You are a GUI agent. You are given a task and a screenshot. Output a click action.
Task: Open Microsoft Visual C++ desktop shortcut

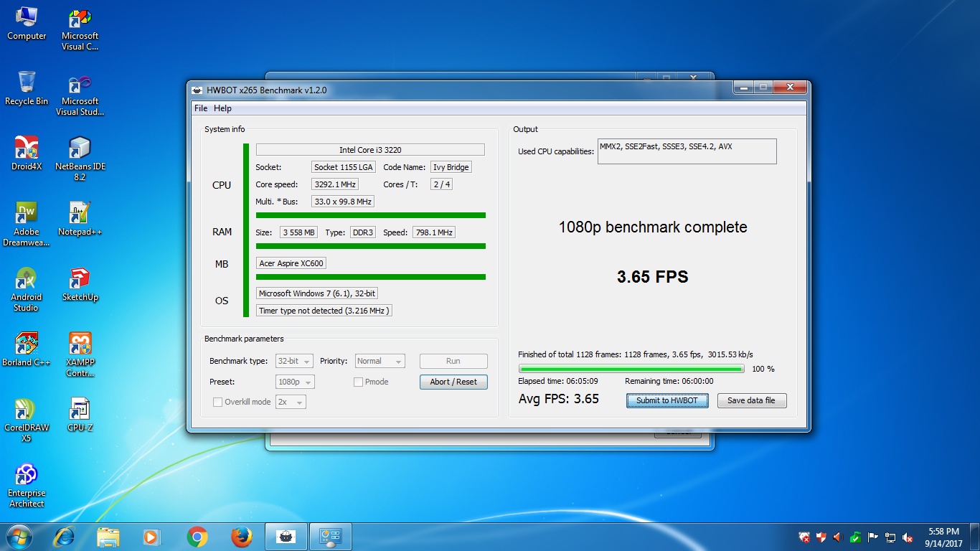point(80,29)
